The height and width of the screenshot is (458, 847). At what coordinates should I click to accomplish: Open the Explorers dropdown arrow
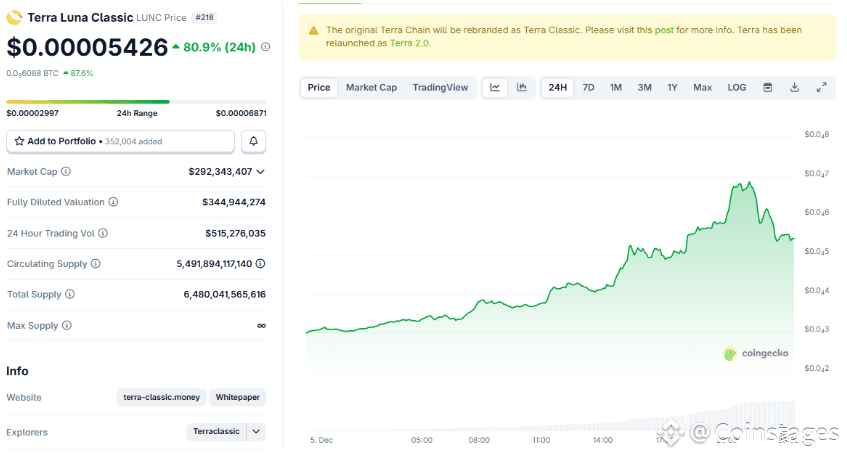click(x=256, y=432)
